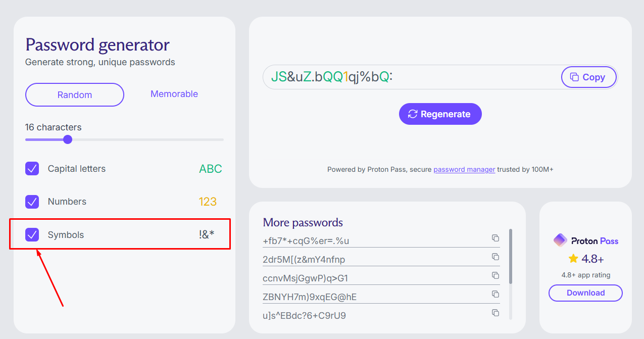
Task: Download the Proton Pass app
Action: (585, 293)
